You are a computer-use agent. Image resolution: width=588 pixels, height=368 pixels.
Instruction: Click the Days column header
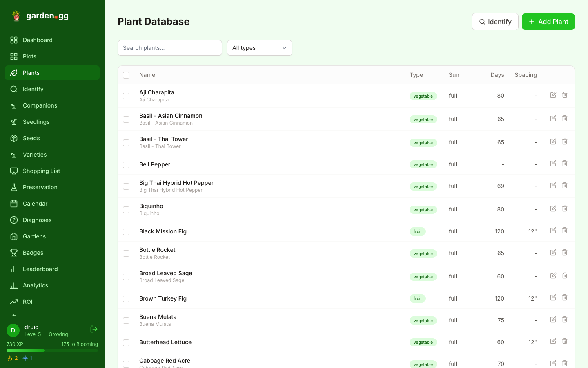(x=497, y=75)
